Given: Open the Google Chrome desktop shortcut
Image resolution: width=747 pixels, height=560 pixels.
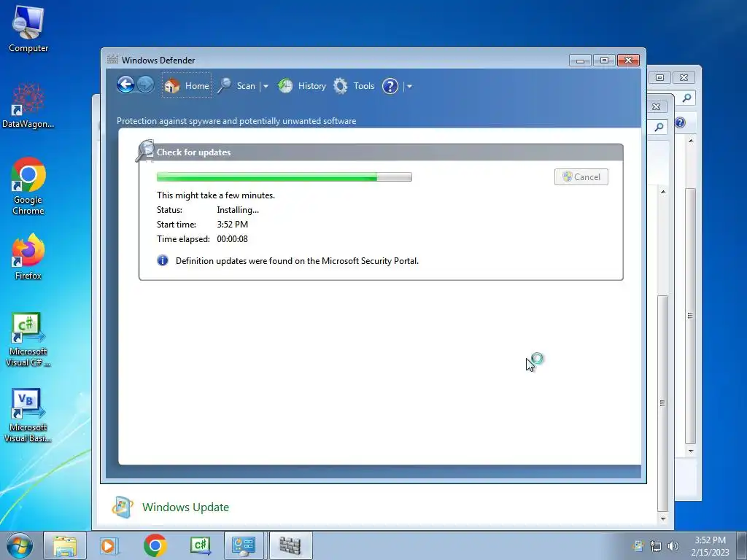Looking at the screenshot, I should click(28, 186).
